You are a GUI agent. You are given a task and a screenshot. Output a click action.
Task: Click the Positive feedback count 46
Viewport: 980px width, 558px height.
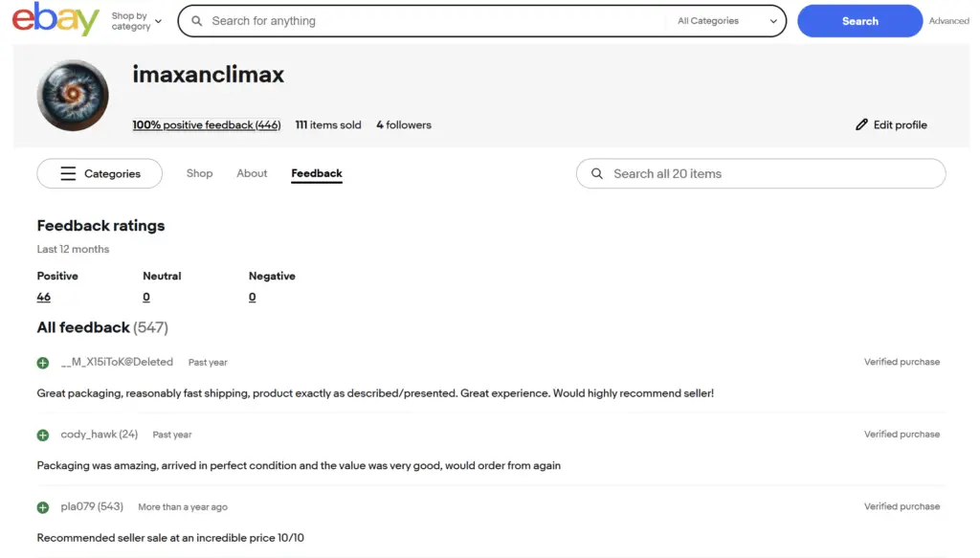coord(43,298)
